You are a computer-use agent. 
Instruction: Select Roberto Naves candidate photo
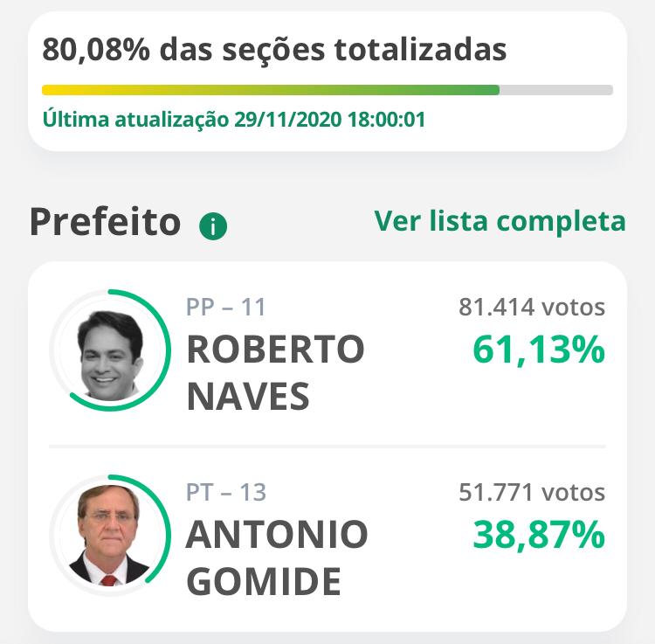[x=110, y=355]
